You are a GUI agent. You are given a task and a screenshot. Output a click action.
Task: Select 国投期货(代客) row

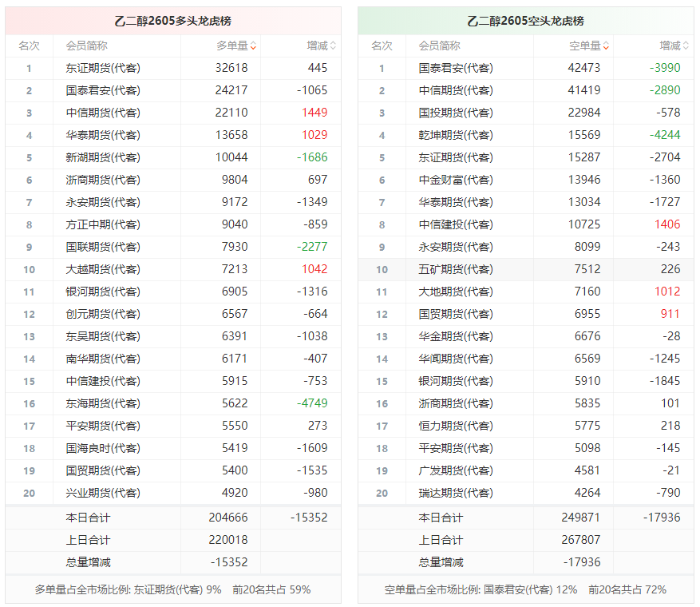click(526, 113)
